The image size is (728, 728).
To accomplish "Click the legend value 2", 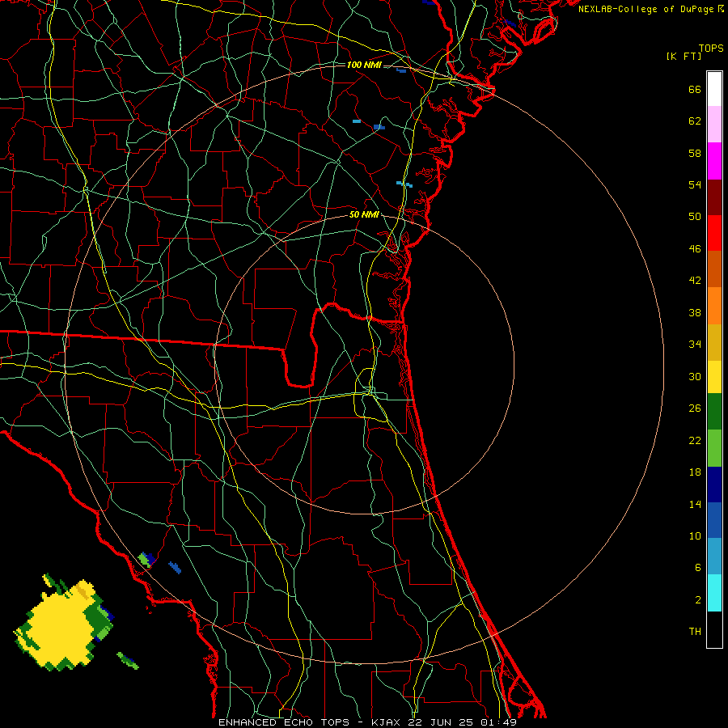I will point(698,599).
